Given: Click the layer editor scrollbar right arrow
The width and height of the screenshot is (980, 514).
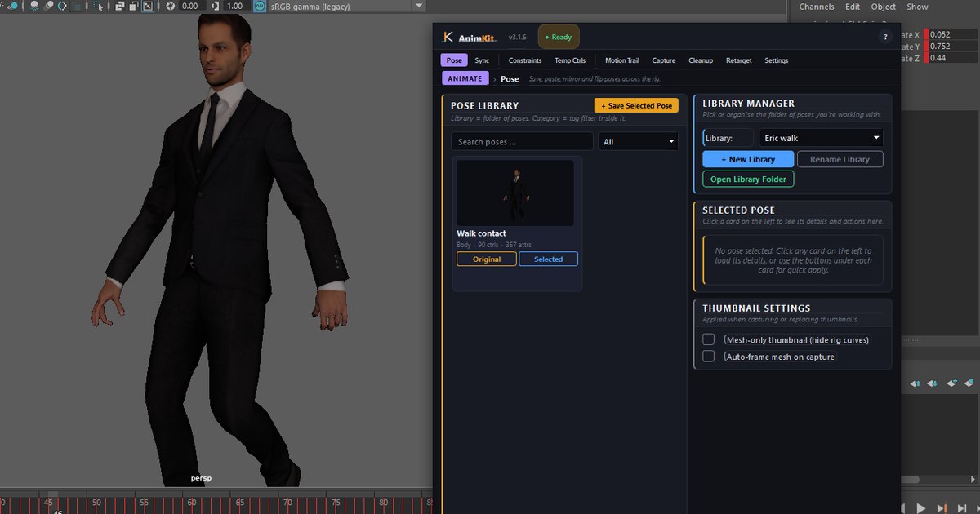Looking at the screenshot, I should pos(973,480).
